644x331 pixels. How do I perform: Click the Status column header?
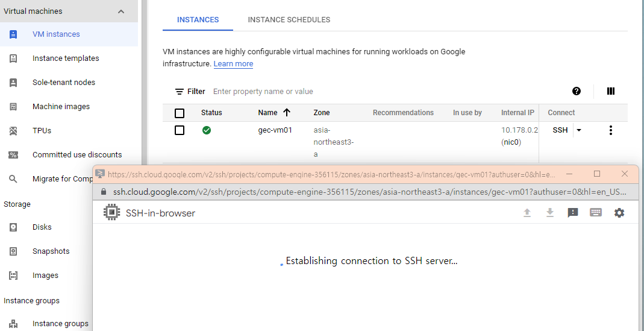[x=211, y=113]
